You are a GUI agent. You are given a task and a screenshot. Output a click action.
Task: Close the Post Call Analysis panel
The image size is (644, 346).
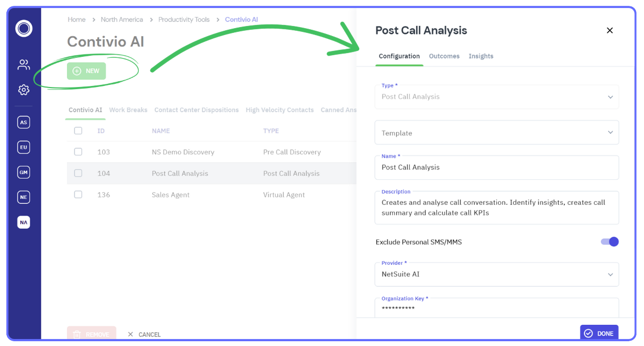(609, 30)
